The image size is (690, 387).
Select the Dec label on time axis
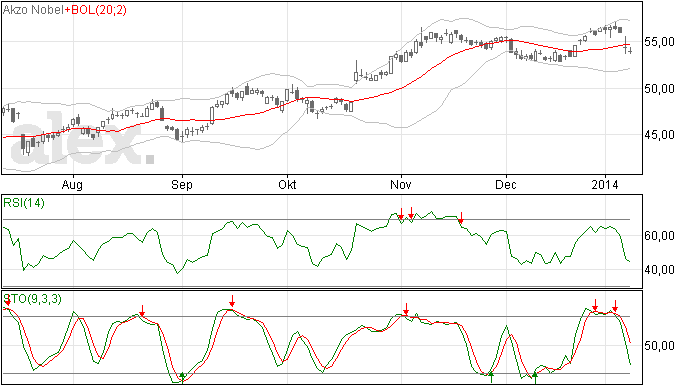[x=506, y=184]
